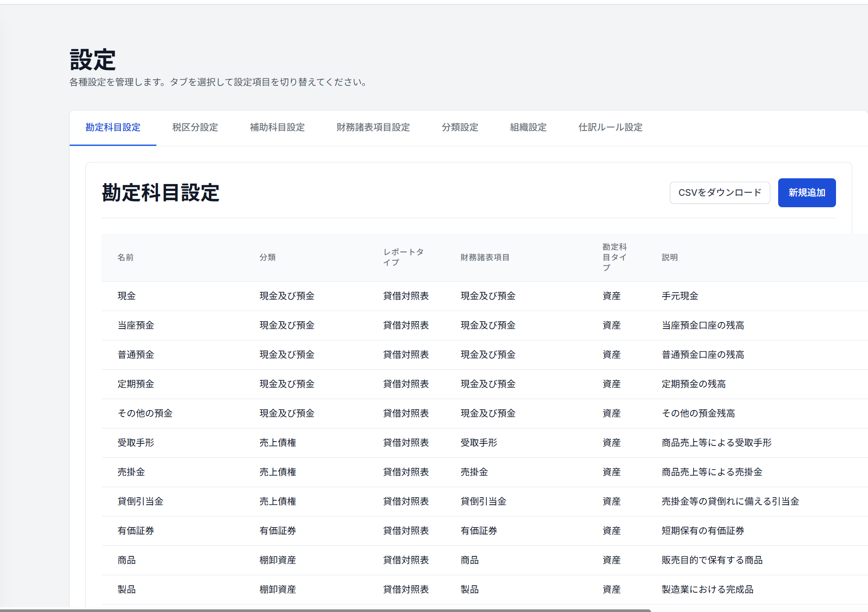This screenshot has height=612, width=868.
Task: Click the CSVをダウンロード button
Action: coord(719,193)
